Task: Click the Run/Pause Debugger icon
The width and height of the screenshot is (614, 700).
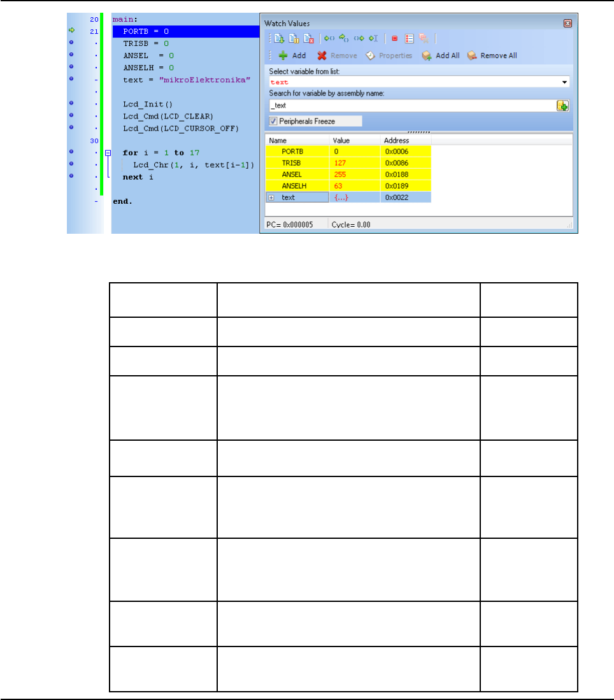Action: coord(294,38)
